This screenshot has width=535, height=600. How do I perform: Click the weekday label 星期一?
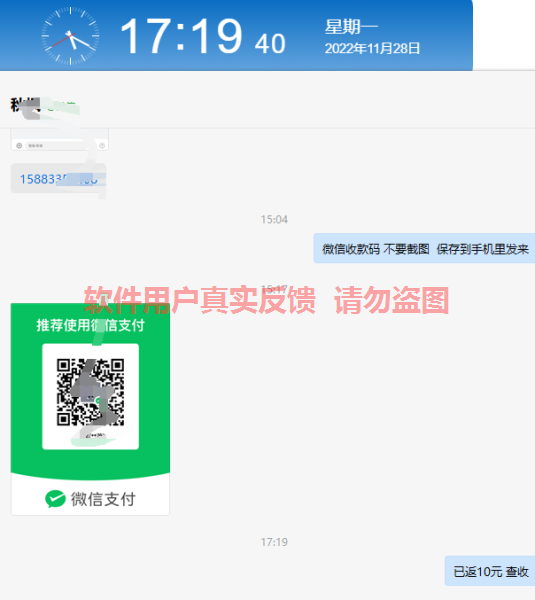click(351, 27)
